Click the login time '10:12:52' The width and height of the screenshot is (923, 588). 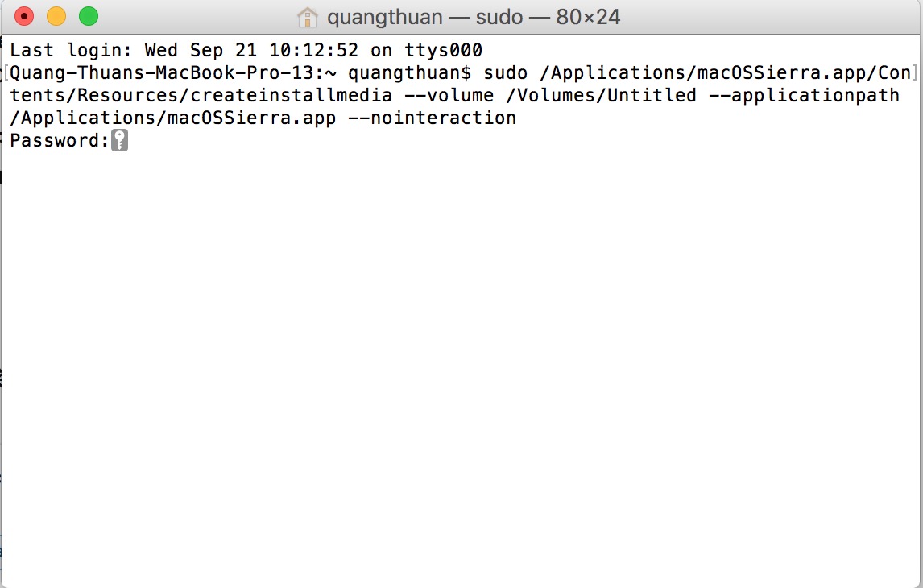(x=313, y=51)
